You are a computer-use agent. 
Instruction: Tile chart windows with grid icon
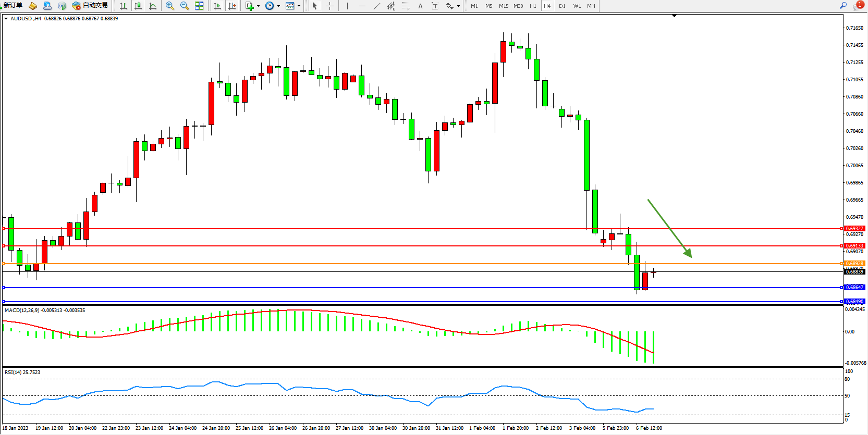199,6
